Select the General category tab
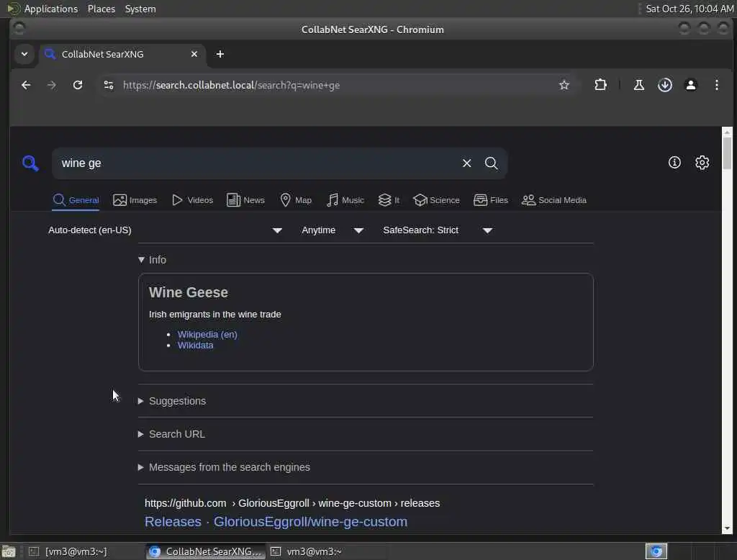Viewport: 737px width, 560px height. 76,200
